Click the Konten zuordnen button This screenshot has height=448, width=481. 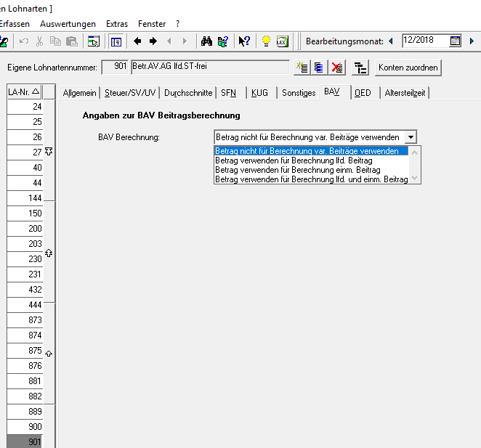(x=408, y=68)
